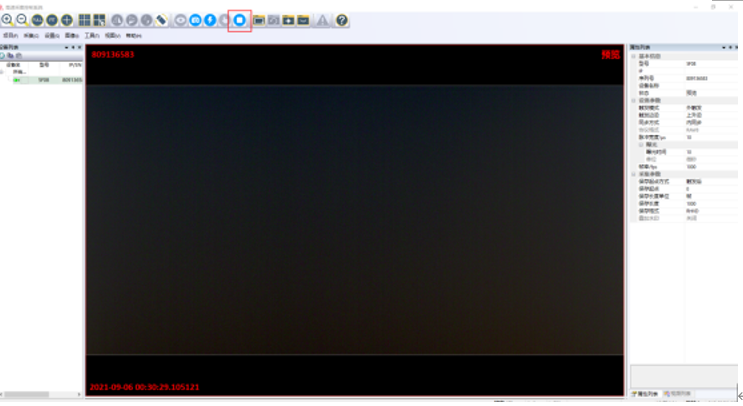Click the IP/SN column header
Viewport: 743px width, 406px height.
pos(75,65)
